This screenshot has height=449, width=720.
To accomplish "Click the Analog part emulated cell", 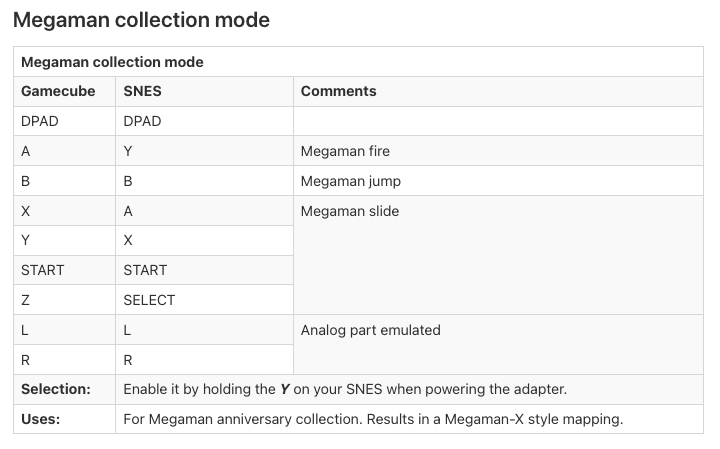I will click(498, 345).
